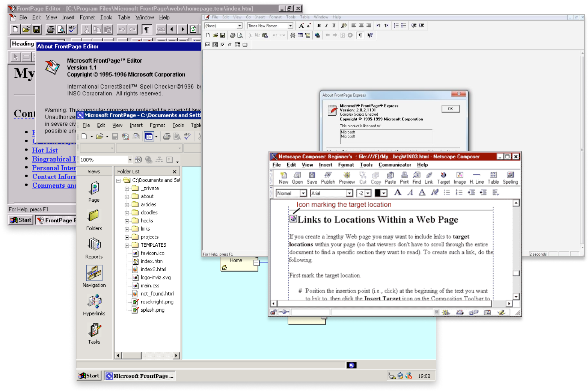
Task: Open Go menu in FrontPage Express
Action: [x=248, y=17]
